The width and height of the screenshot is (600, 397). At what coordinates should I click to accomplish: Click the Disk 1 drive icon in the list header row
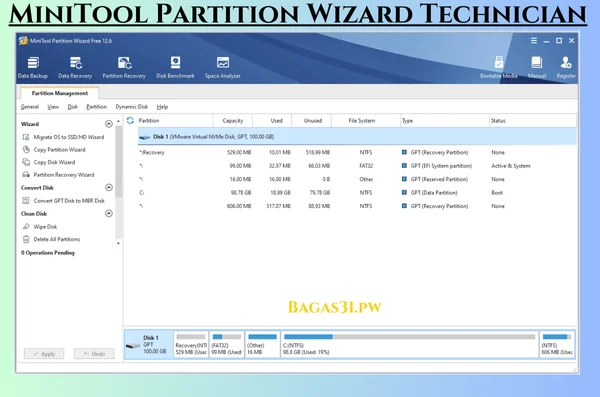tap(145, 137)
